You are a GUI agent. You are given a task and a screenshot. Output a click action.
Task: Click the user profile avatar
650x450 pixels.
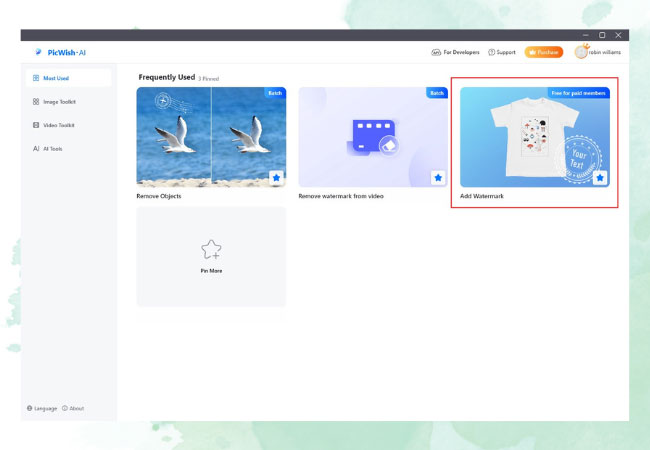pos(580,52)
